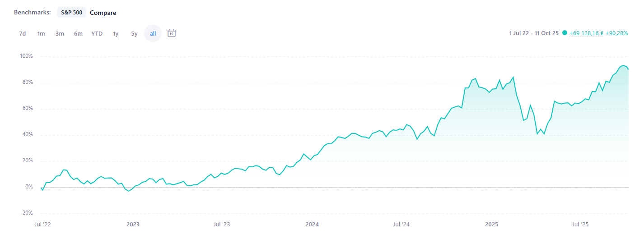Viewport: 644px width, 243px height.
Task: Click the 100% y-axis label
Action: coord(27,56)
